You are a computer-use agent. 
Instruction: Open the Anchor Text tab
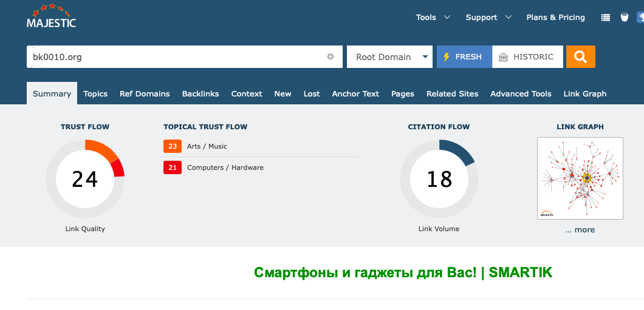pyautogui.click(x=355, y=93)
